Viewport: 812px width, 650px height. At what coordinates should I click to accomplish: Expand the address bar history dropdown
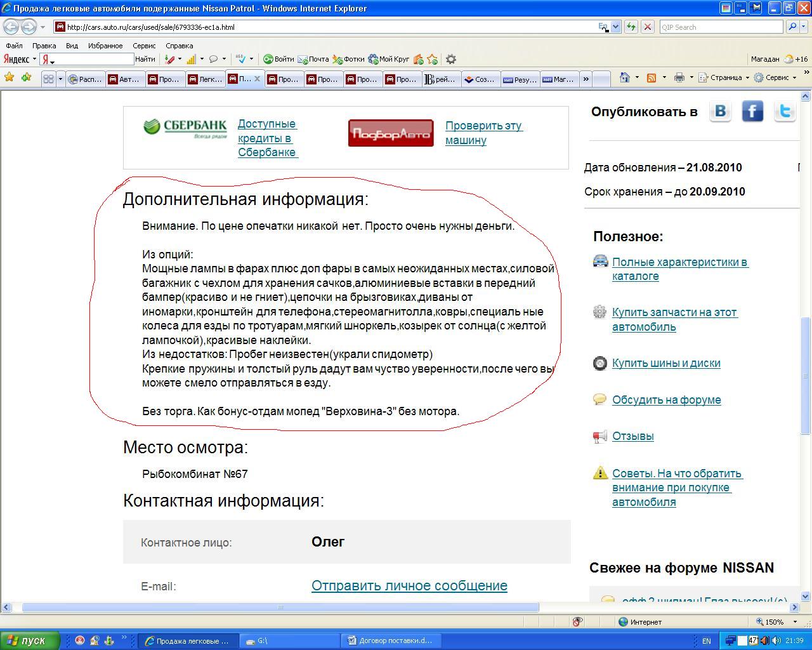pos(615,27)
